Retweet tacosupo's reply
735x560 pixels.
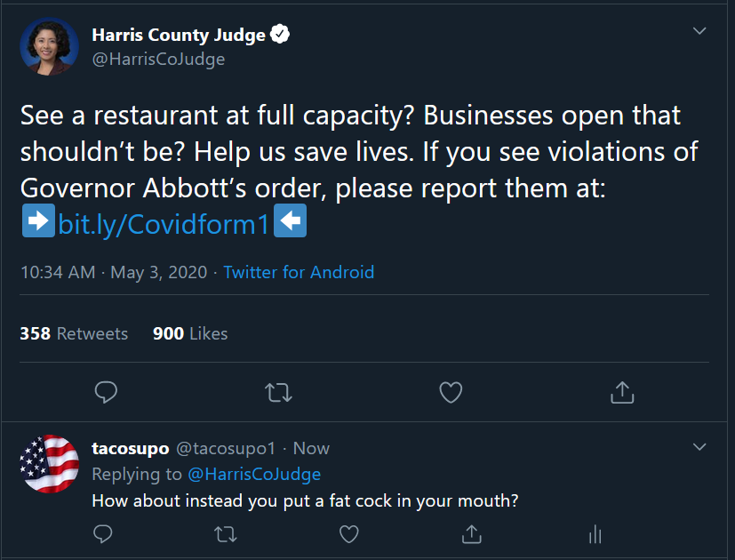(227, 533)
